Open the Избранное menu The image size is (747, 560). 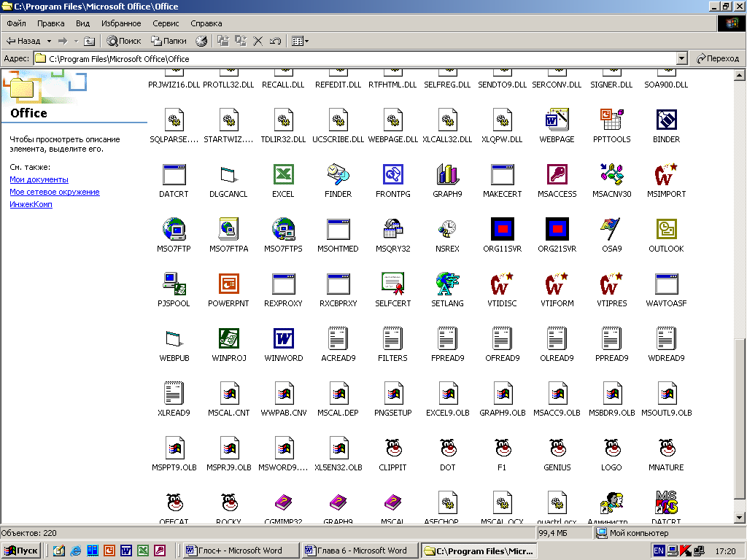(121, 23)
